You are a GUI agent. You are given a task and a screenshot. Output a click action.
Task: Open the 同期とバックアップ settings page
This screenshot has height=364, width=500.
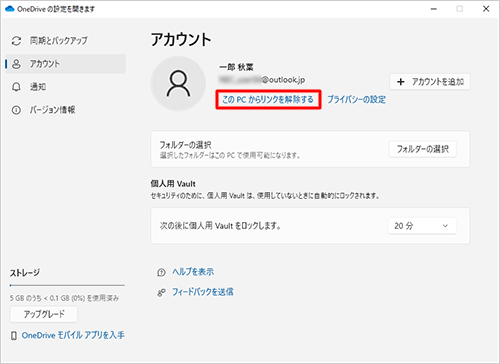65,41
